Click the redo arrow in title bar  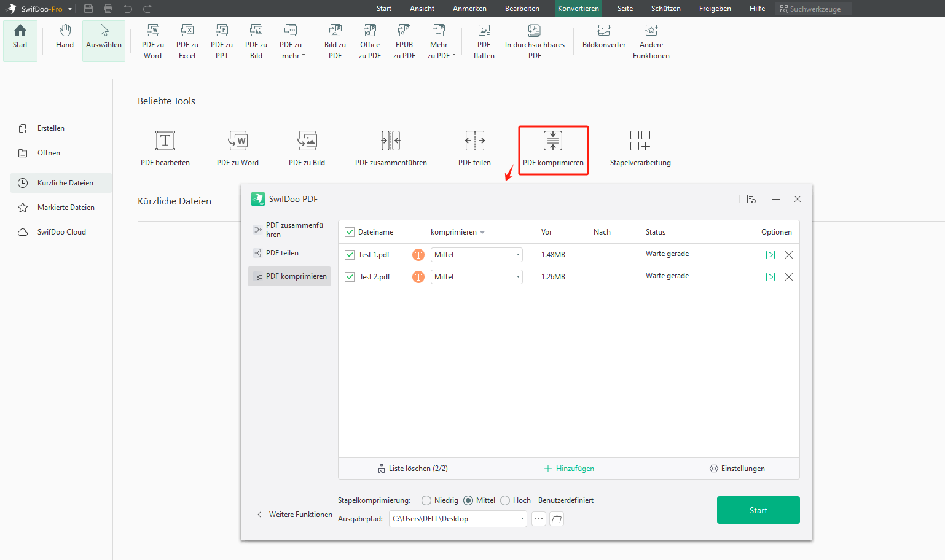pyautogui.click(x=147, y=9)
